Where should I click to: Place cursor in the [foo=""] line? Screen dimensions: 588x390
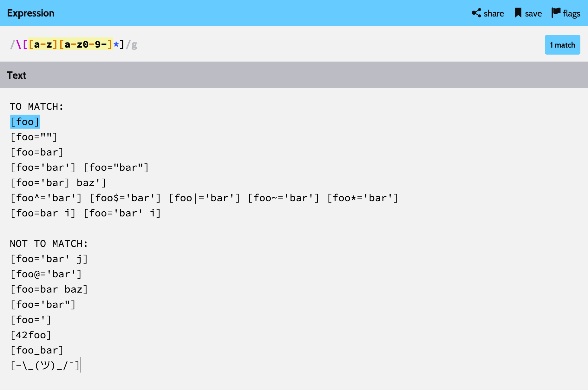point(34,137)
